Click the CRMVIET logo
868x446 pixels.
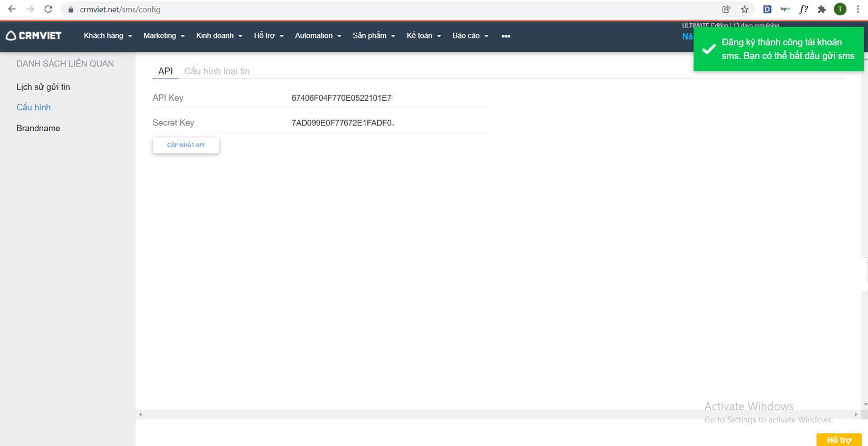click(x=34, y=36)
